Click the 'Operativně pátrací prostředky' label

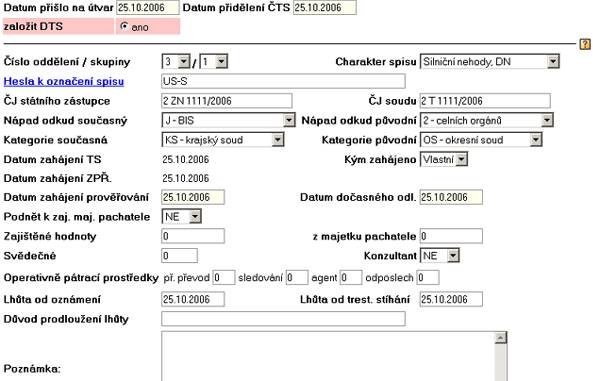[81, 278]
